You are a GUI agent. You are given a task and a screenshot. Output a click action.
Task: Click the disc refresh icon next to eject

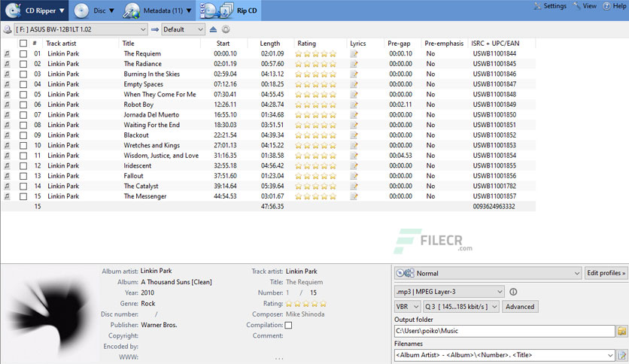click(x=226, y=29)
